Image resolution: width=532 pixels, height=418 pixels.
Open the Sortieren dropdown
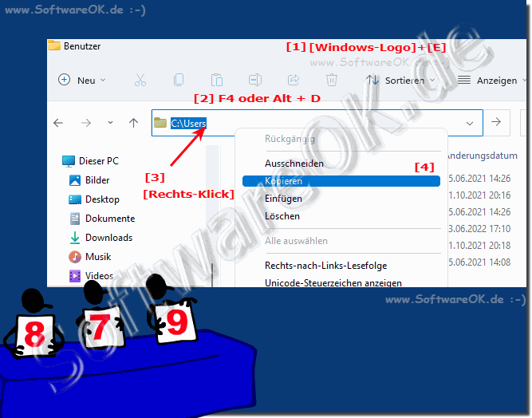point(400,81)
